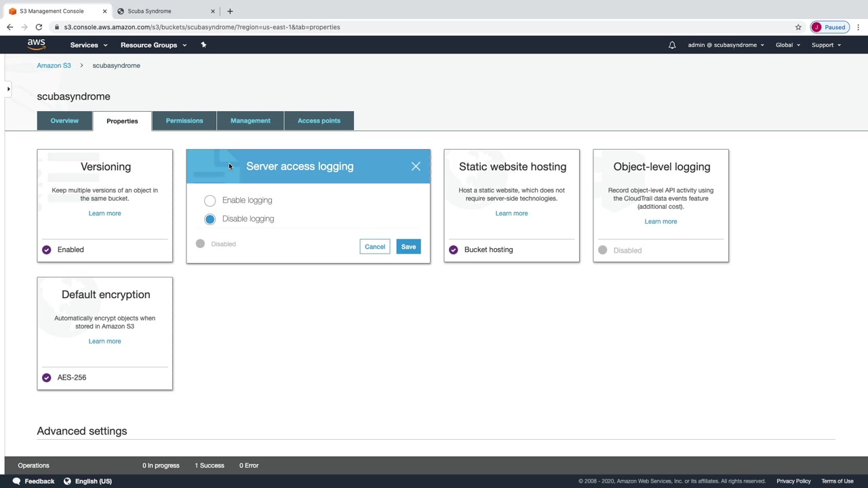Close the Scuba Syndrome browser tab

tap(212, 11)
